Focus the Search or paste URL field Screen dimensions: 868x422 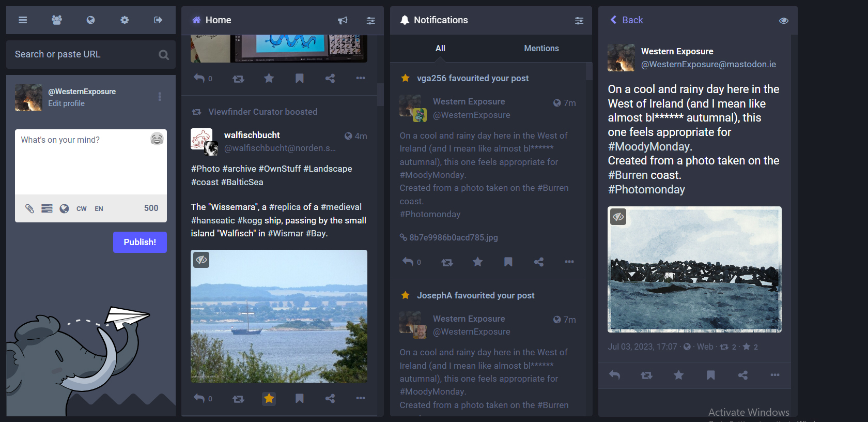click(x=91, y=54)
